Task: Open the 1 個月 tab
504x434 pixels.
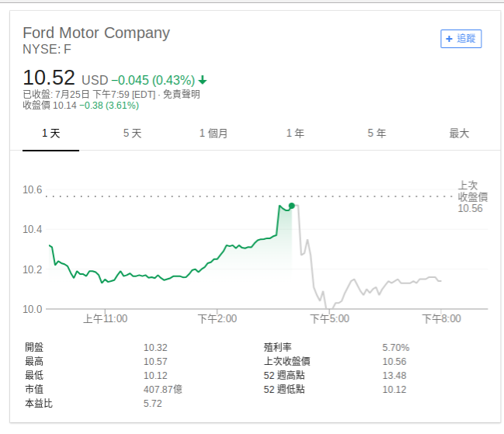Action: point(214,133)
